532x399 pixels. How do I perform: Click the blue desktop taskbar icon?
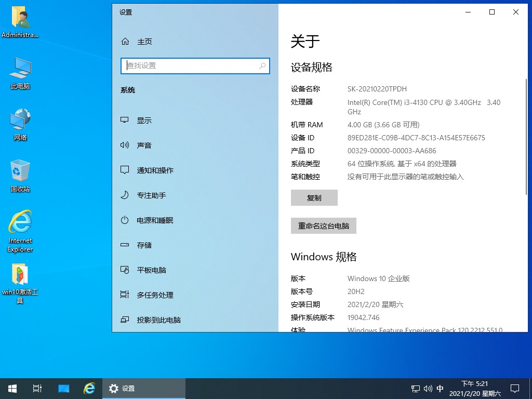click(x=63, y=389)
